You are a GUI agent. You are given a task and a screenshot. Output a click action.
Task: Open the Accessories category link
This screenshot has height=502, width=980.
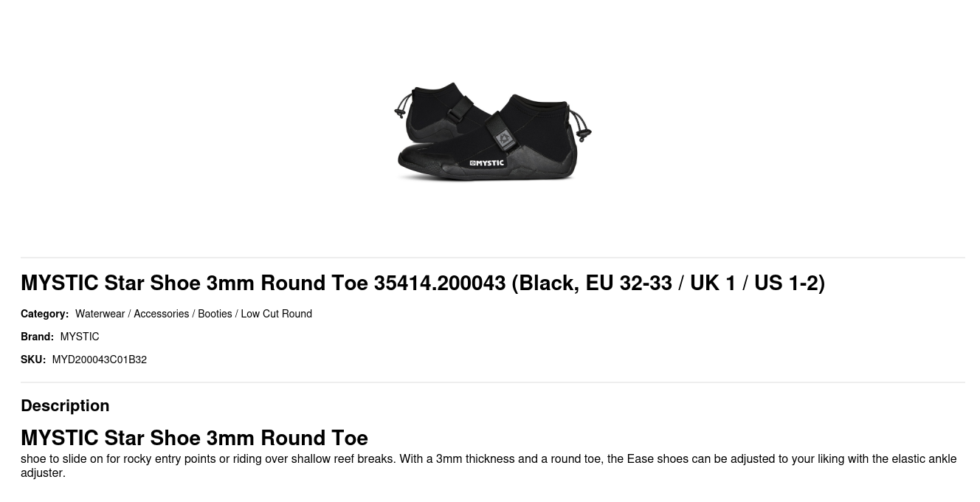click(x=161, y=314)
